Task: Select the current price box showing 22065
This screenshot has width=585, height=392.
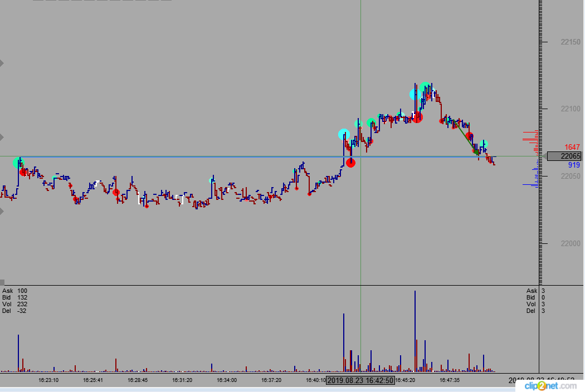Action: 564,156
